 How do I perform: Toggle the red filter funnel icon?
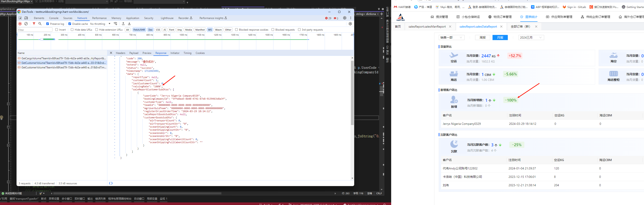[34, 24]
